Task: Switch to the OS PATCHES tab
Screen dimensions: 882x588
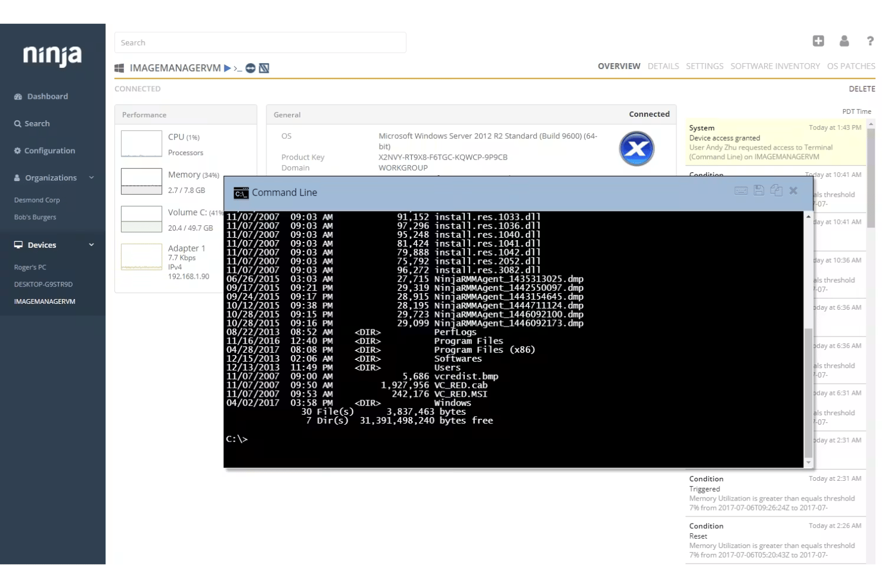Action: coord(851,66)
